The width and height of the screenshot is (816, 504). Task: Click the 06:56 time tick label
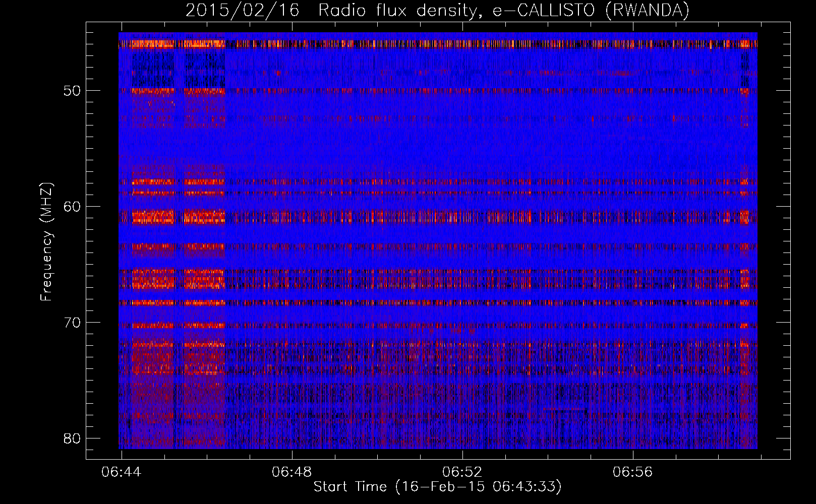[633, 472]
